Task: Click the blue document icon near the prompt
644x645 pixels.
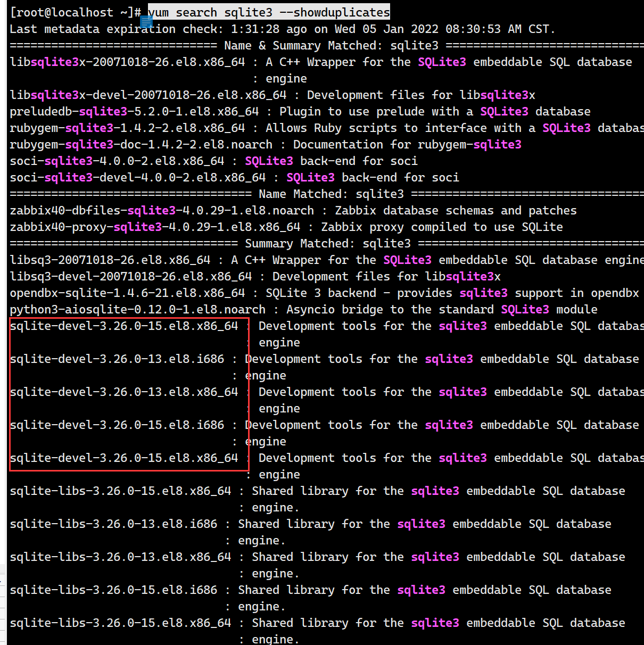Action: [146, 22]
